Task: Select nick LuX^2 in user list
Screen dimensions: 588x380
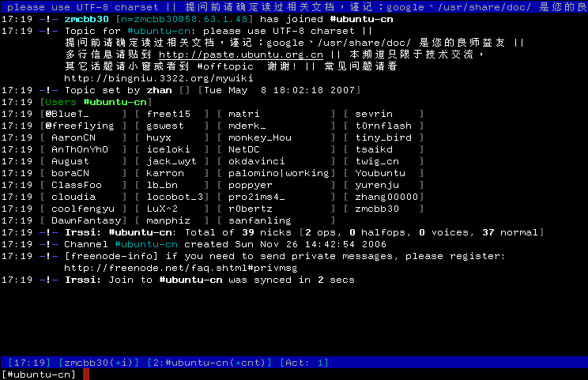Action: [162, 209]
